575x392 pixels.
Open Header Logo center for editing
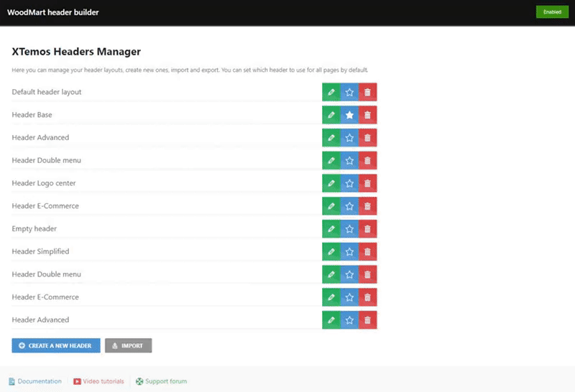pyautogui.click(x=331, y=183)
